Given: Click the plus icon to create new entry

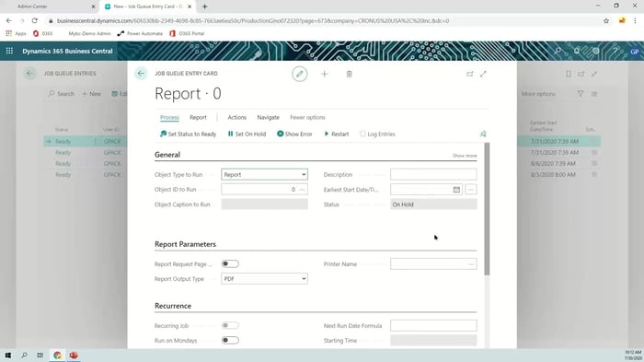Looking at the screenshot, I should click(325, 74).
